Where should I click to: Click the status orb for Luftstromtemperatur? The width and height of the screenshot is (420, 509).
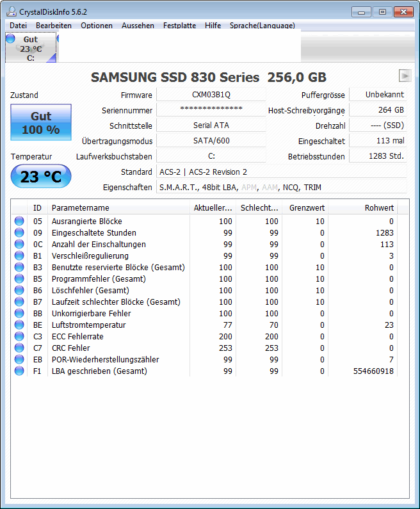(19, 325)
